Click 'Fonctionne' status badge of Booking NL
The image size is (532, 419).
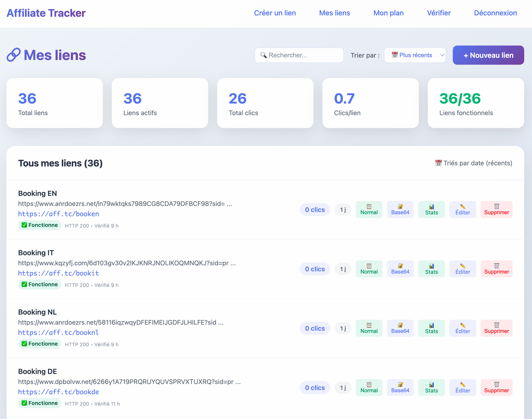(40, 344)
